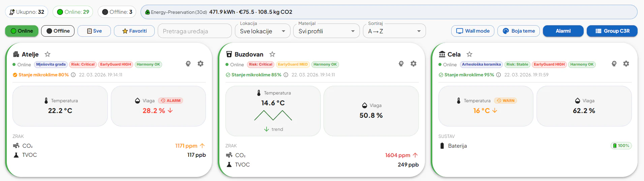
Task: Click Risk: Critical tag on Buzdovan
Action: coord(260,65)
